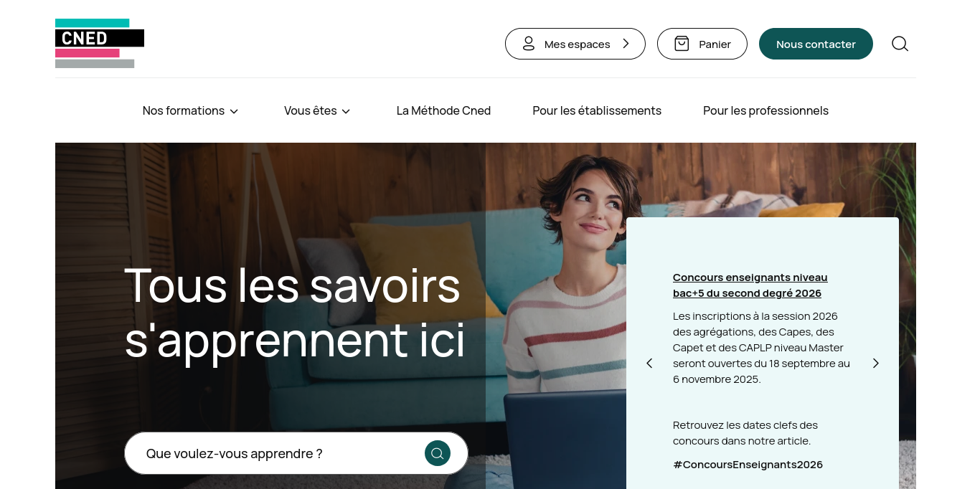Viewport: 980px width, 489px height.
Task: Open Pour les établissements menu item
Action: 597,110
